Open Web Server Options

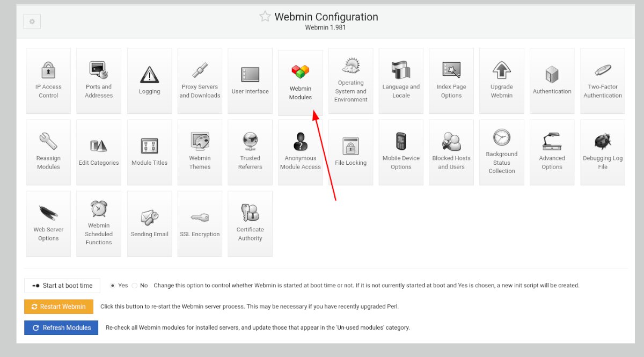pos(48,223)
